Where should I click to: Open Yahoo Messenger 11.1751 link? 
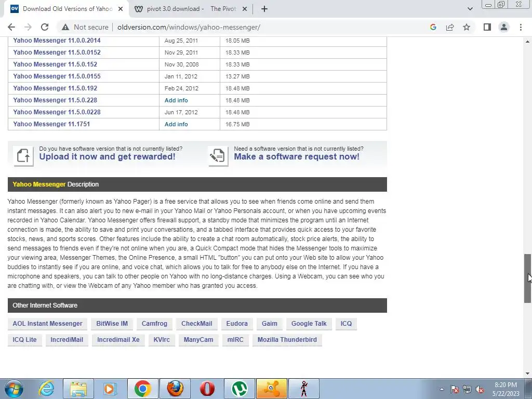pyautogui.click(x=51, y=124)
